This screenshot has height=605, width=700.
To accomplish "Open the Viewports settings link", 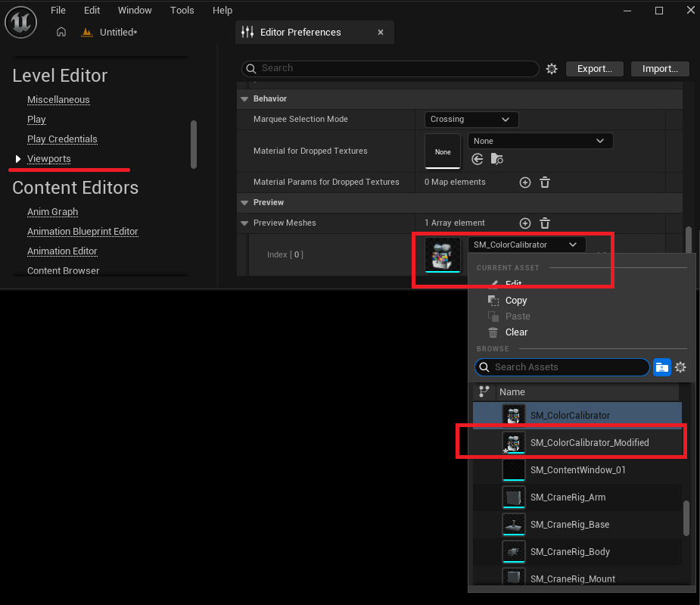I will (x=49, y=158).
